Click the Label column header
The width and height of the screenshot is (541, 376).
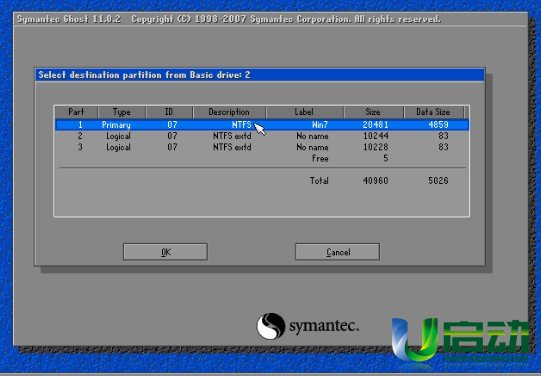pos(304,112)
